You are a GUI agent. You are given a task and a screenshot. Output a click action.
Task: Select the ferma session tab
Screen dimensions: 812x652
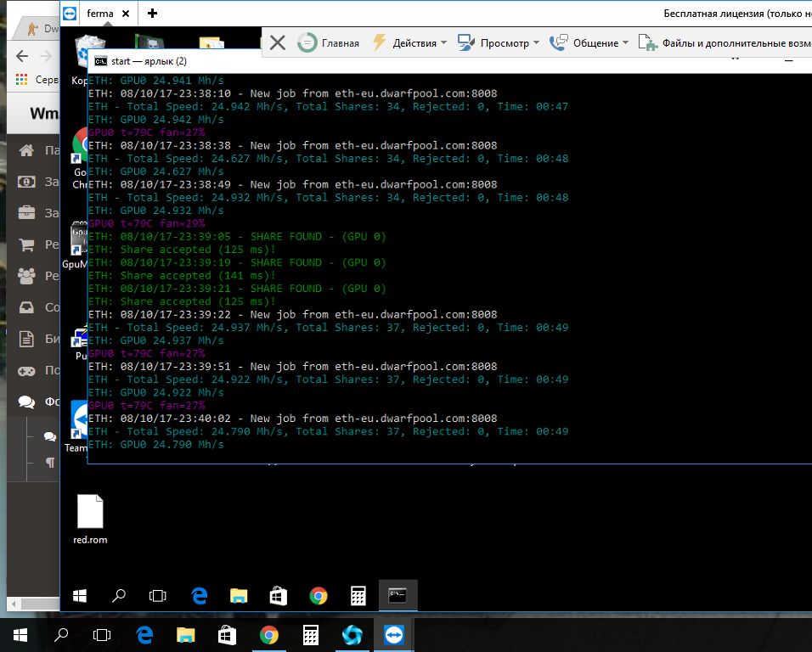pos(99,14)
